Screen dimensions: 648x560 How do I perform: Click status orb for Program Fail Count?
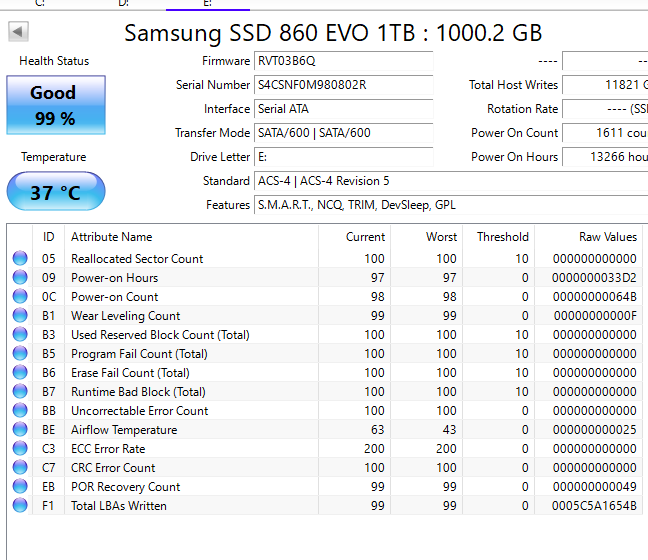(20, 353)
